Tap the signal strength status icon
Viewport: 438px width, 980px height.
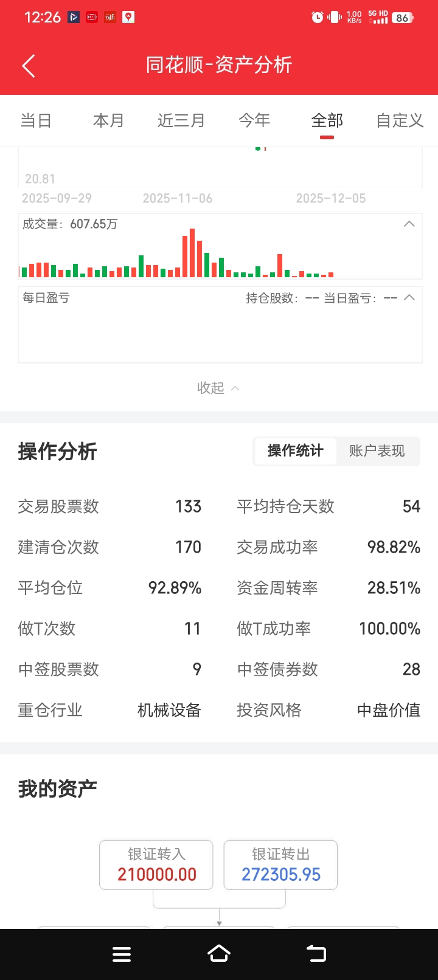point(378,18)
